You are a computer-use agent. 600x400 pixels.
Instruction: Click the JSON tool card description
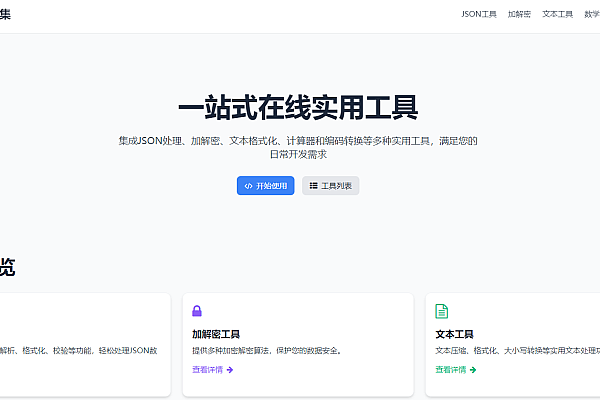78,351
